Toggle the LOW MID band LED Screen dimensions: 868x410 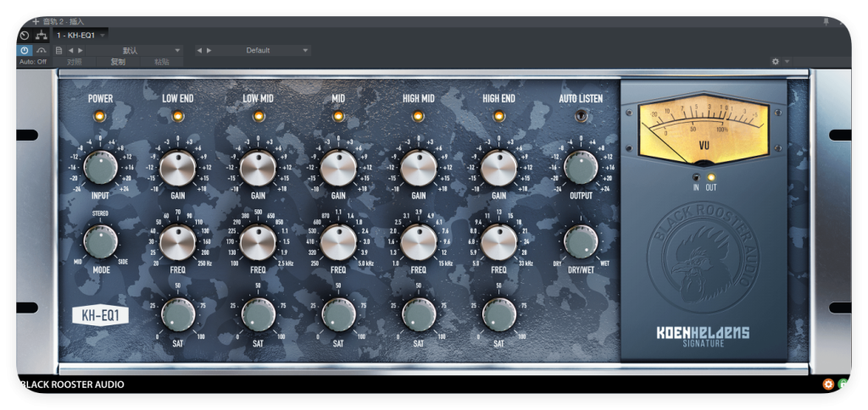coord(258,116)
